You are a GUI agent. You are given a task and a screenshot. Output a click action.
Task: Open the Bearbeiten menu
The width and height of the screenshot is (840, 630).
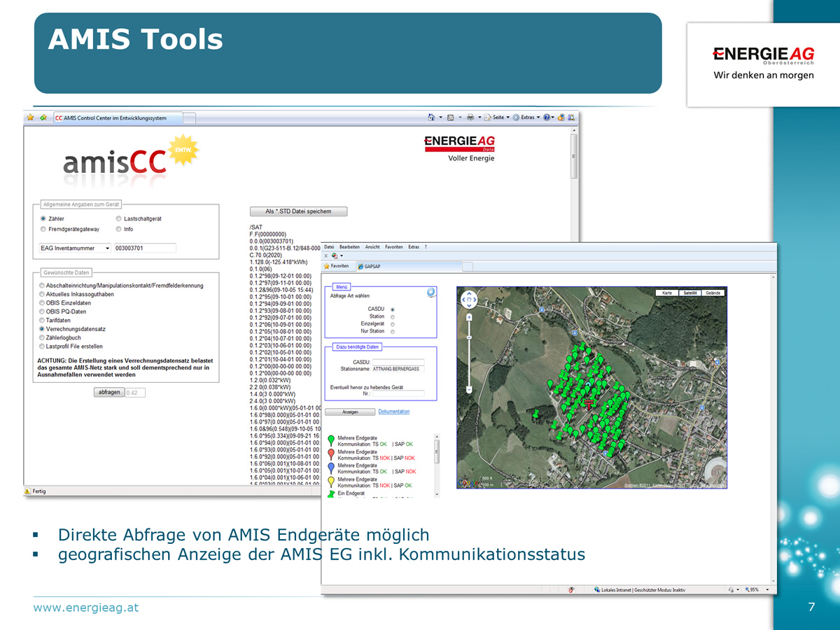pyautogui.click(x=349, y=247)
